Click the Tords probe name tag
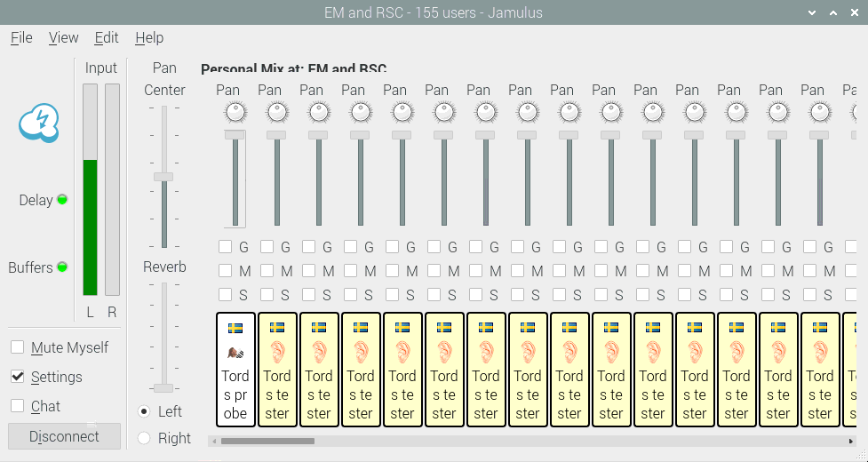Image resolution: width=868 pixels, height=462 pixels. (x=235, y=370)
